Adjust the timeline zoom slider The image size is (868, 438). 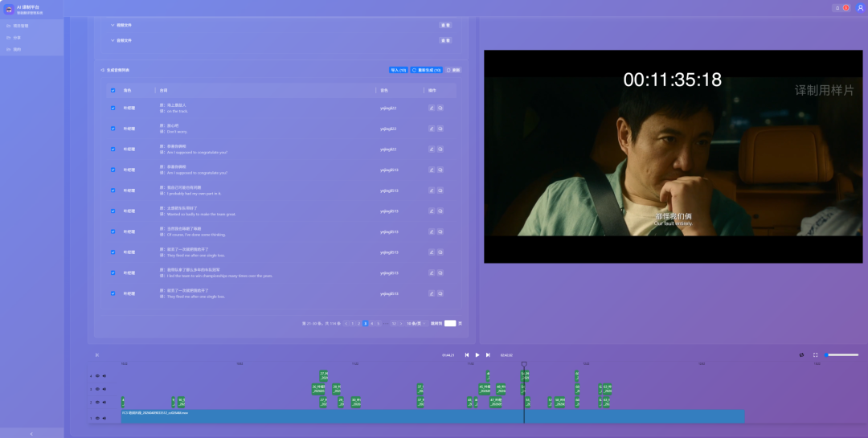pos(842,355)
